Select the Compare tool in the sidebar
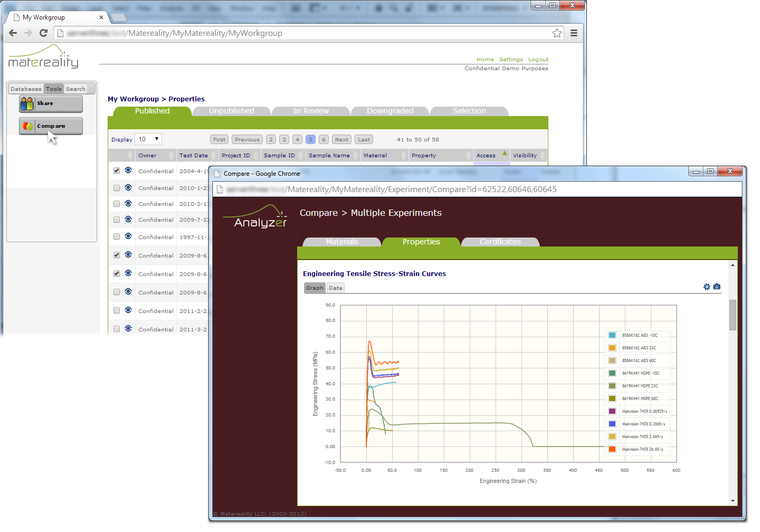The width and height of the screenshot is (760, 532). click(x=50, y=126)
